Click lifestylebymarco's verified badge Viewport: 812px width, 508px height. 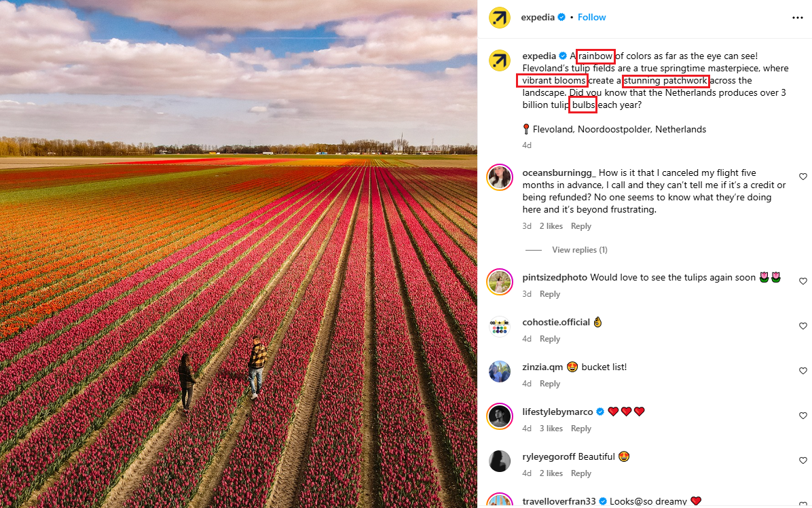pos(600,412)
